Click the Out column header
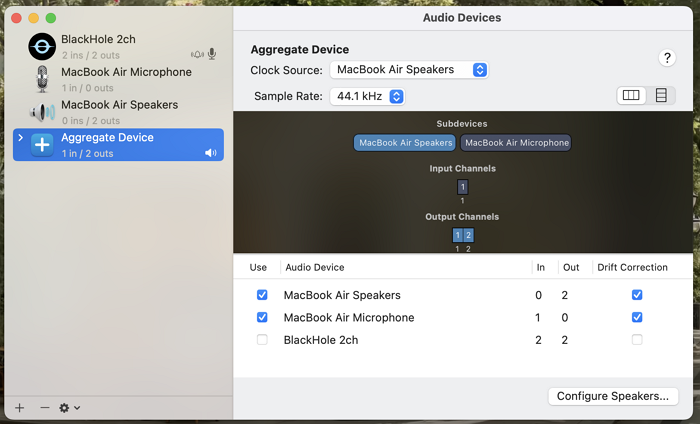Viewport: 700px width, 424px height. tap(571, 267)
